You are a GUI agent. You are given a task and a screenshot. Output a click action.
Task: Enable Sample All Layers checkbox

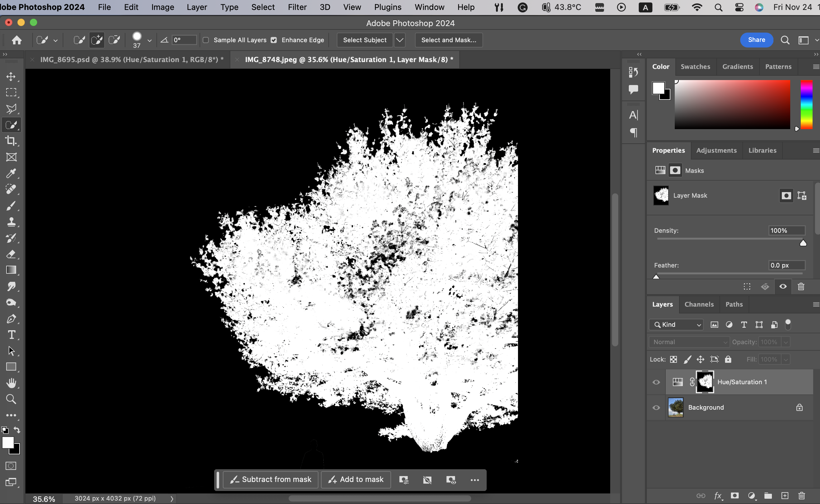click(x=206, y=40)
